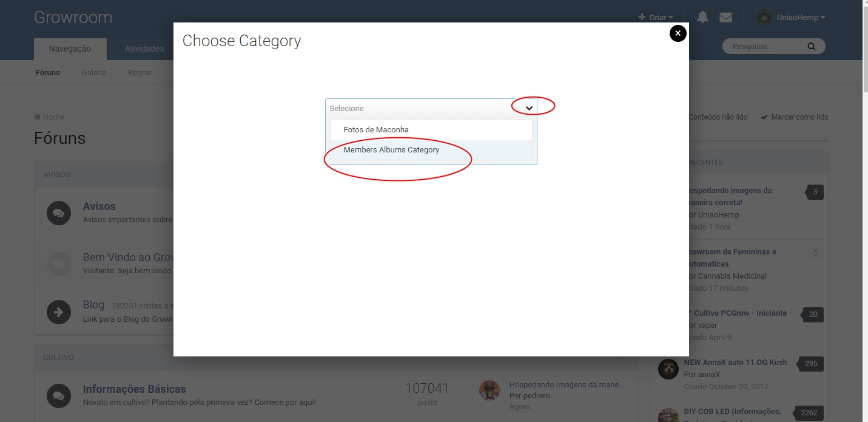Pick the Members Albums Category option
The image size is (868, 422).
(x=431, y=150)
